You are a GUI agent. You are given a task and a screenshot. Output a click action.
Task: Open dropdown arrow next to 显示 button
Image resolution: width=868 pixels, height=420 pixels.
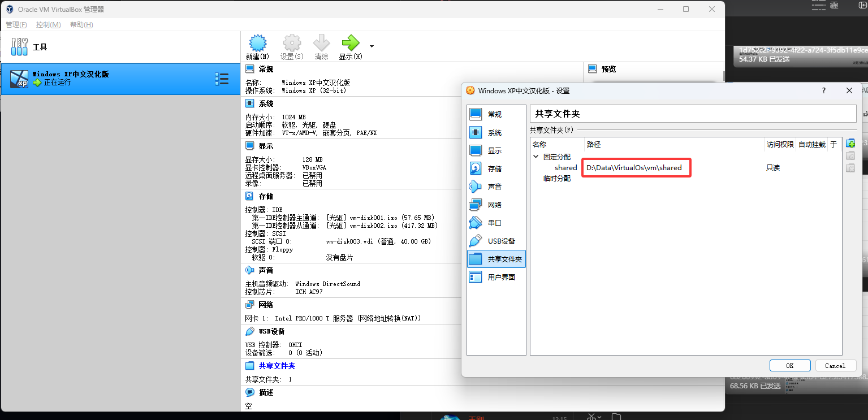pos(372,46)
